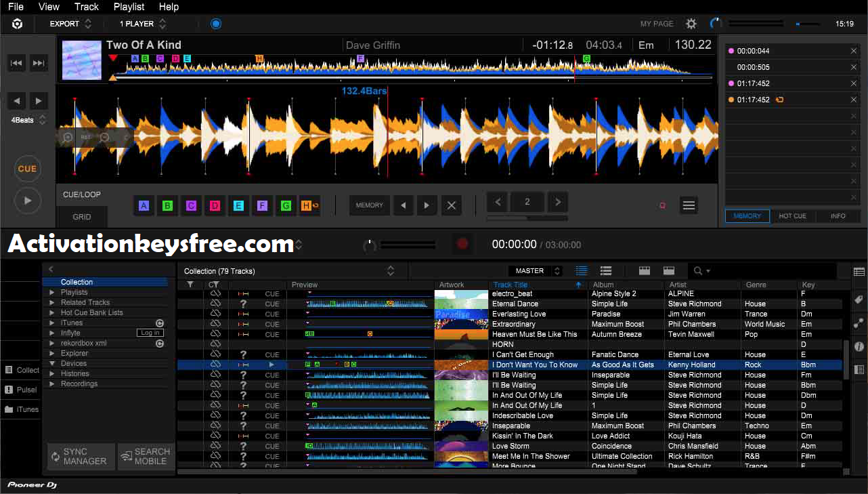The height and width of the screenshot is (494, 868).
Task: Trigger hot cue pad C
Action: pyautogui.click(x=191, y=205)
